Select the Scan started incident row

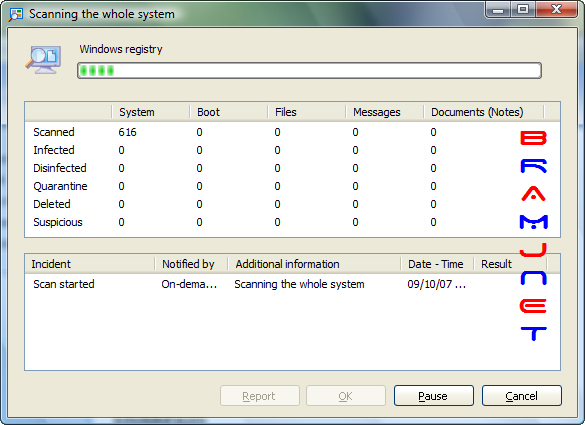point(292,284)
